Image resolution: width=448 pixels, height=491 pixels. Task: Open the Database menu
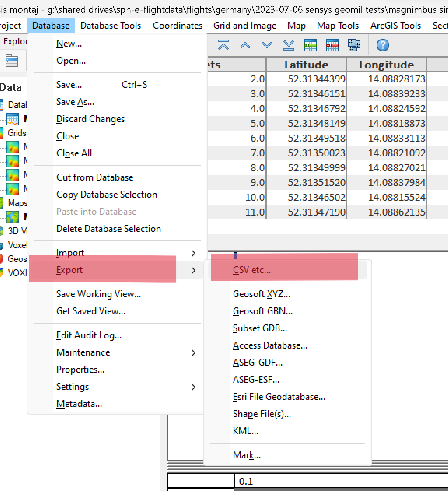51,26
